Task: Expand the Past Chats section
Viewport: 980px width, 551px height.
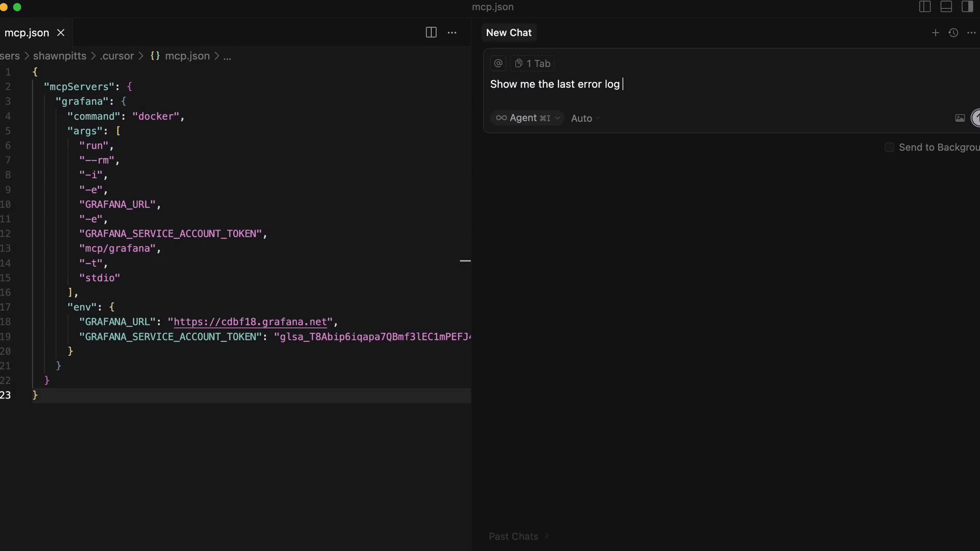Action: tap(518, 536)
